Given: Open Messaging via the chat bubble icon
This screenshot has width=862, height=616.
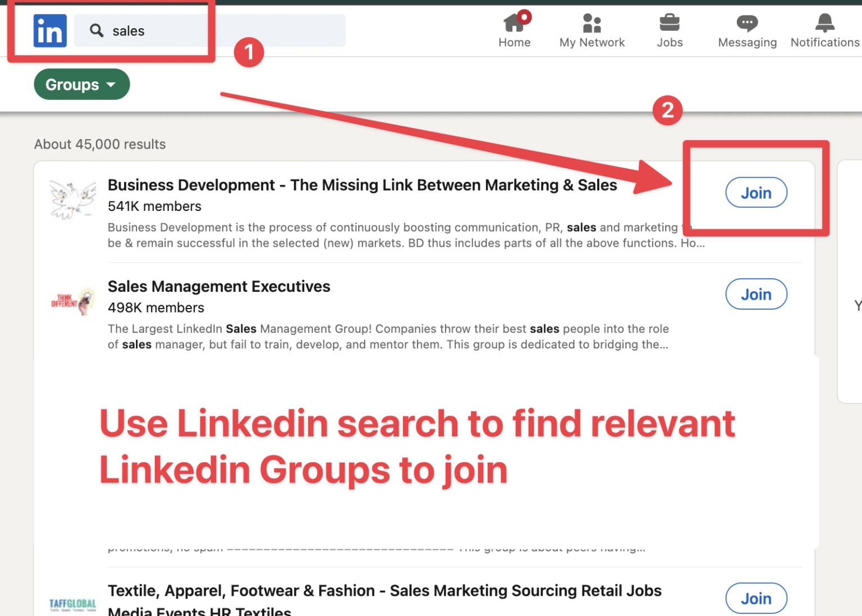Looking at the screenshot, I should coord(746,23).
